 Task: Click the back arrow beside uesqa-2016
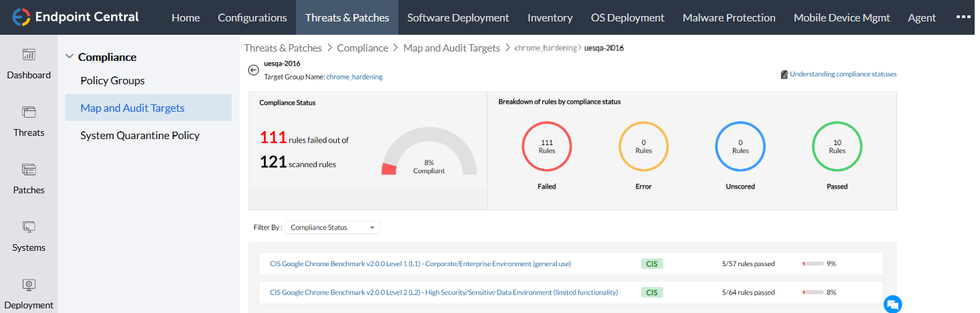coord(253,70)
